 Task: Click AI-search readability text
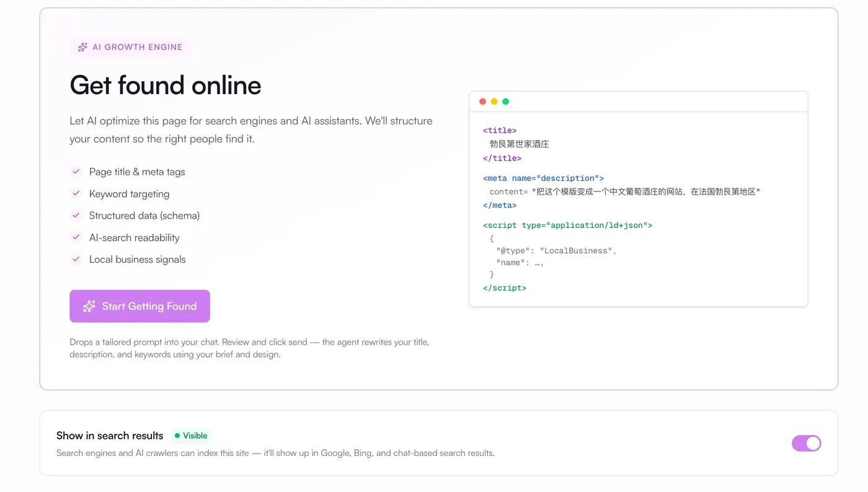point(134,237)
